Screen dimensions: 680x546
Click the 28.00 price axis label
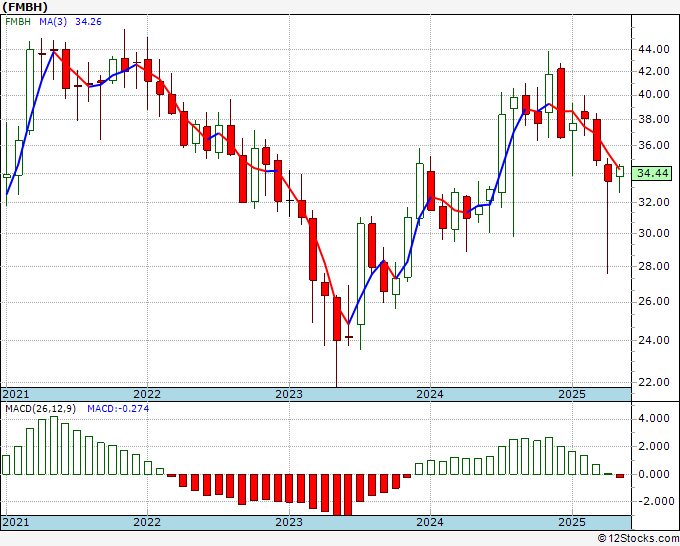[x=654, y=266]
